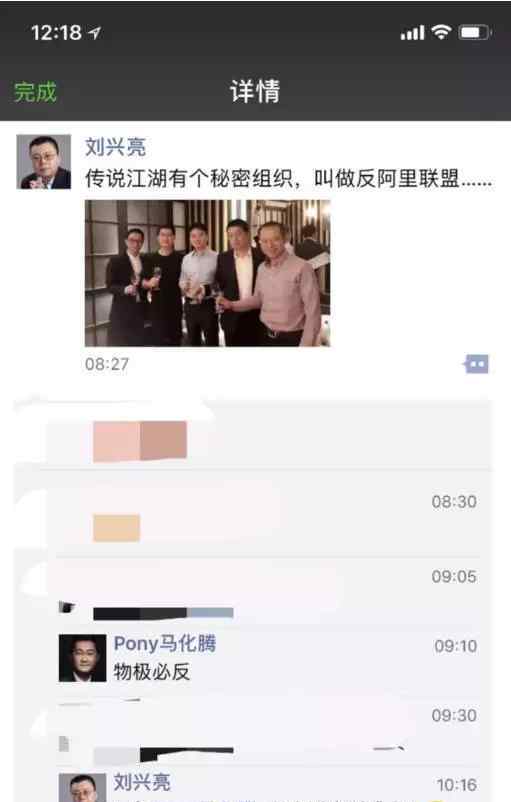Viewport: 511px width, 802px height.
Task: Tap the battery indicator icon
Action: point(475,33)
